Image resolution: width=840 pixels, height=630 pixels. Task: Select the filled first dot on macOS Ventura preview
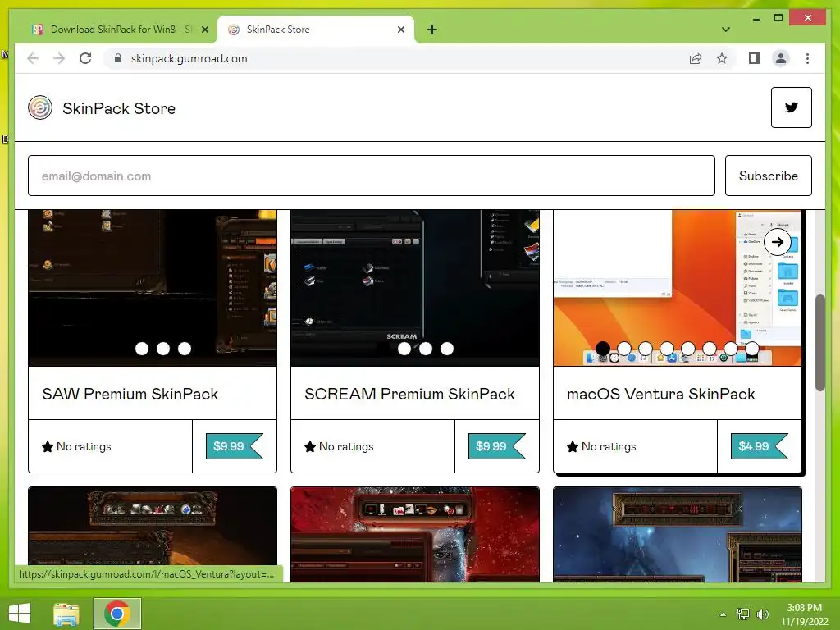(x=603, y=349)
